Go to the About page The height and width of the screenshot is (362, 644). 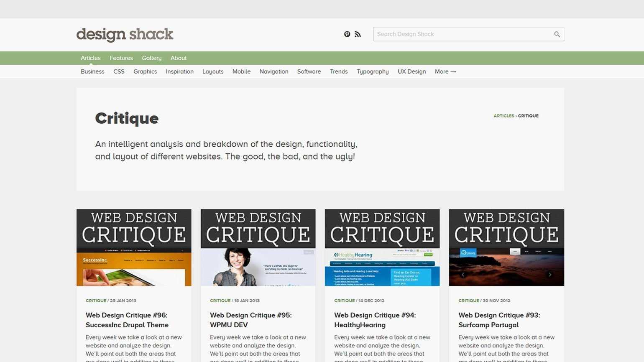click(178, 58)
